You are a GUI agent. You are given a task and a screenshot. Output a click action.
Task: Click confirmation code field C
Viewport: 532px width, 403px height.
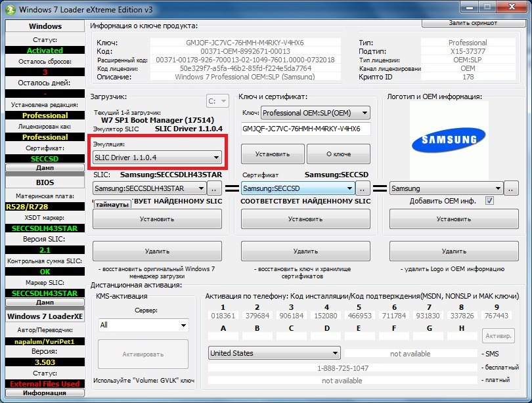[x=292, y=336]
